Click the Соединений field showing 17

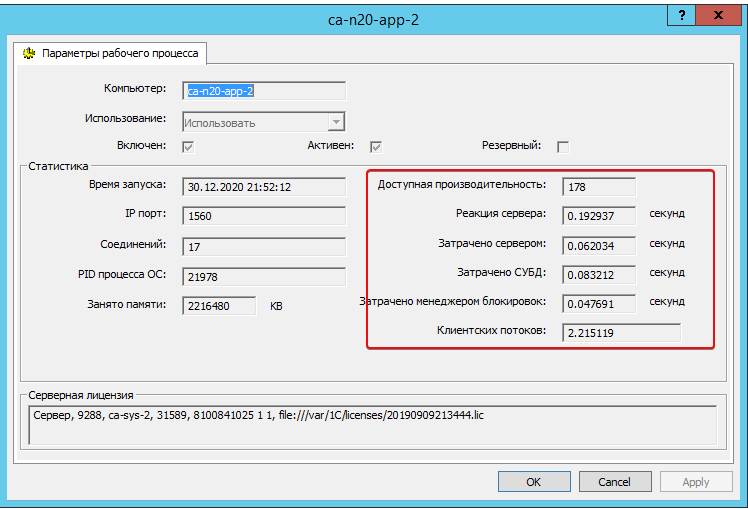tap(264, 247)
